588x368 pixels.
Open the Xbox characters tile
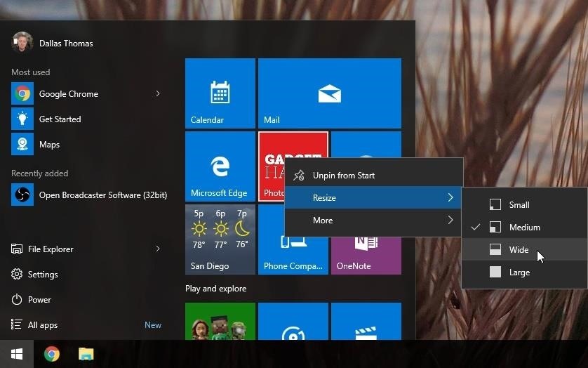coord(220,322)
